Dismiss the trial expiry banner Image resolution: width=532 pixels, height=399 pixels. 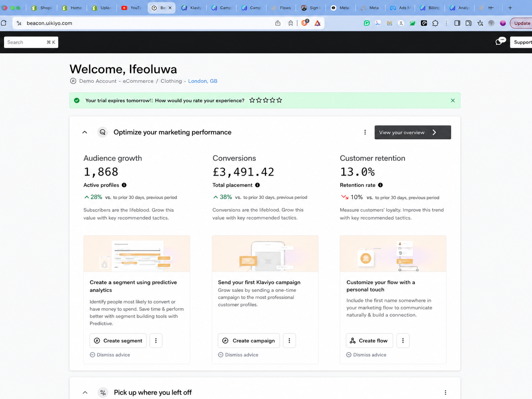[x=453, y=100]
